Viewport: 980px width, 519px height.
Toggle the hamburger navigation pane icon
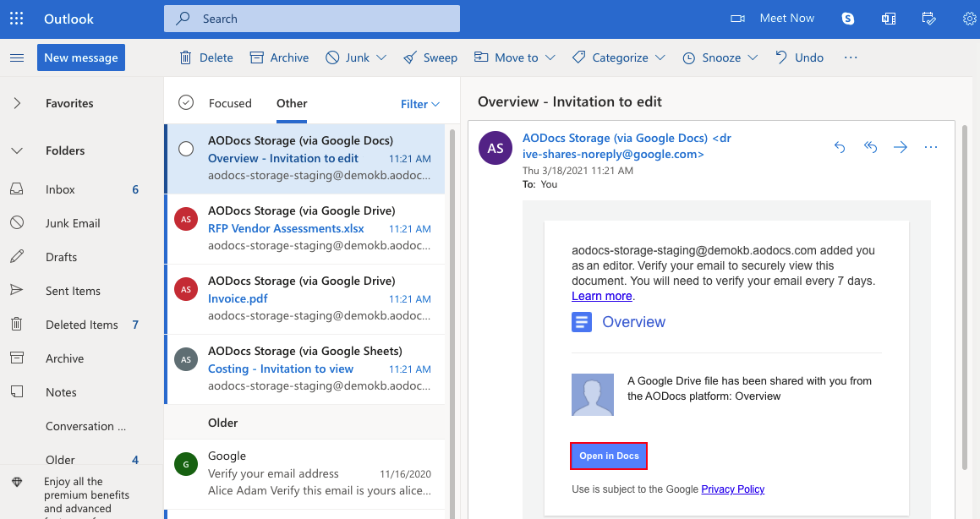coord(17,57)
